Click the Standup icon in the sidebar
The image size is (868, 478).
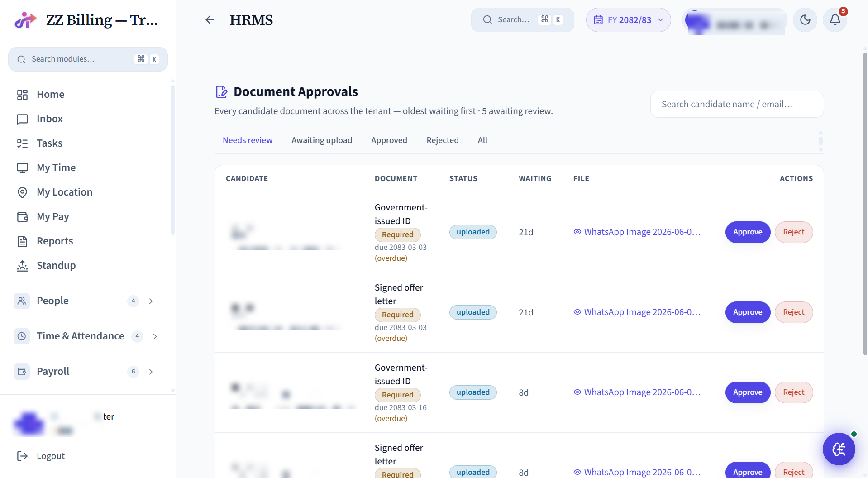22,266
